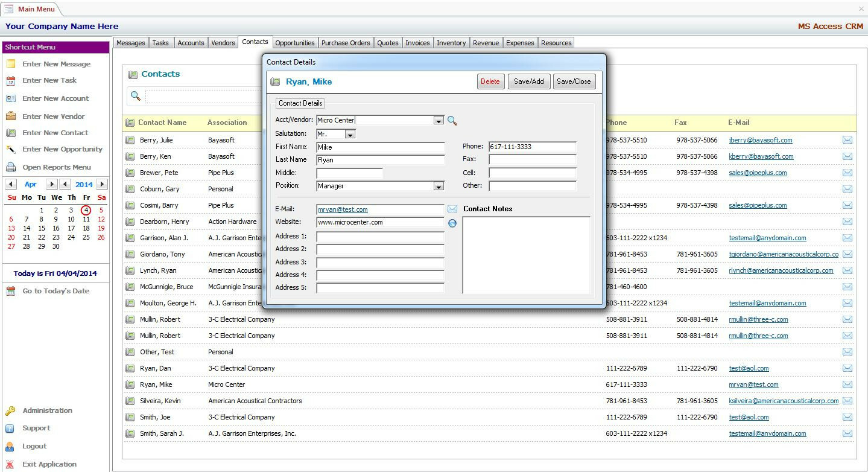This screenshot has width=868, height=472.
Task: Expand the Position dropdown
Action: coord(439,187)
